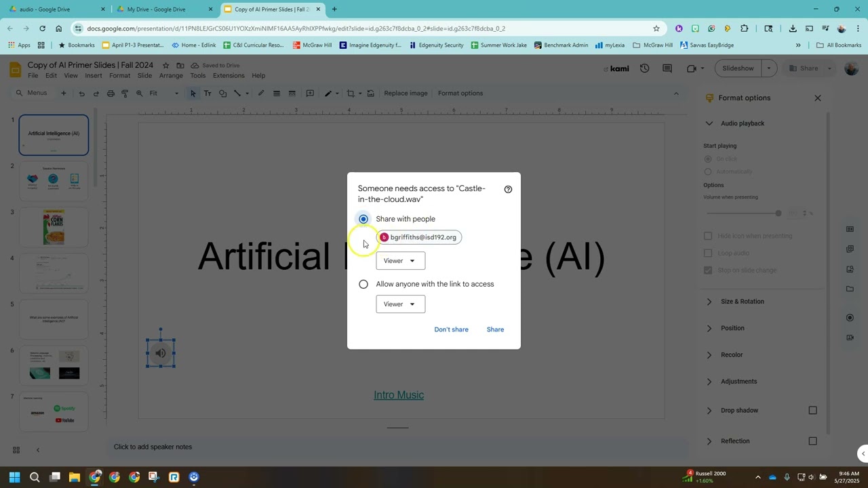Image resolution: width=868 pixels, height=488 pixels.
Task: Click the Slideshow button
Action: point(738,68)
